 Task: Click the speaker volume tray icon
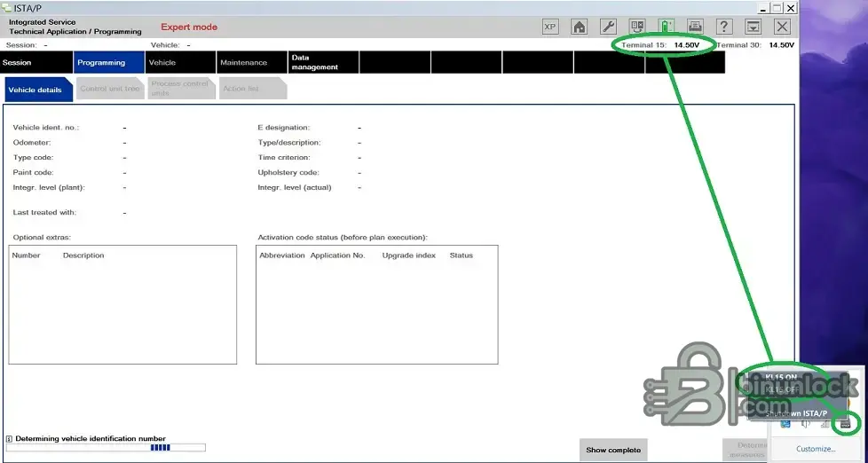(x=806, y=424)
